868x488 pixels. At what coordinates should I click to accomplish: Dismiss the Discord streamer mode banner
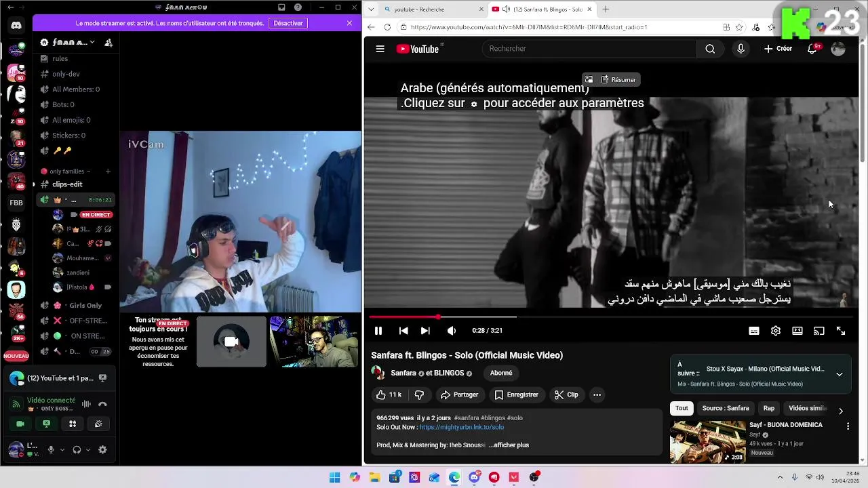(x=349, y=23)
